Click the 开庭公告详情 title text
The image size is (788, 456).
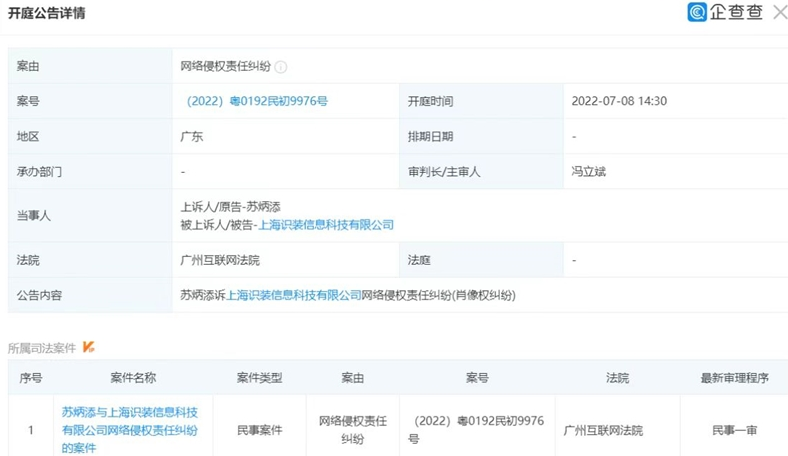pos(47,14)
